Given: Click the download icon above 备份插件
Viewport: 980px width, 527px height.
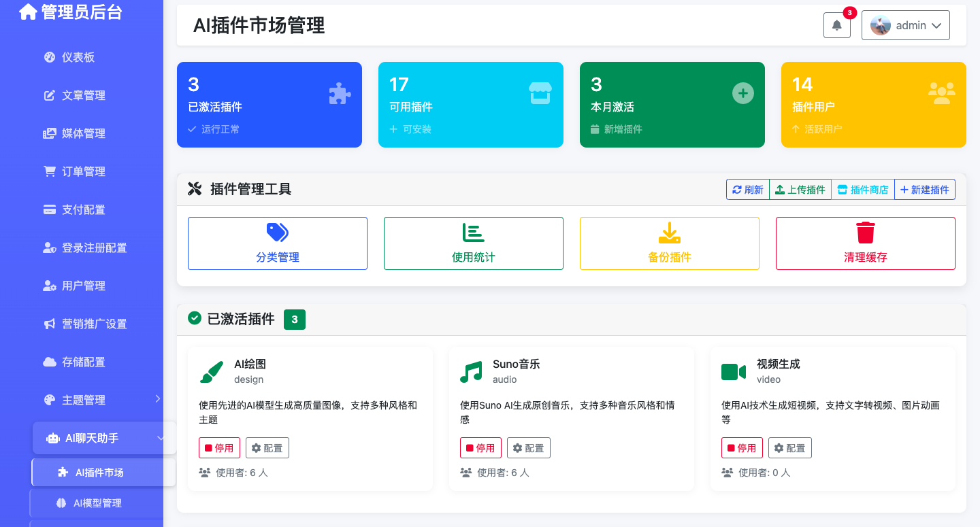Looking at the screenshot, I should pos(670,233).
